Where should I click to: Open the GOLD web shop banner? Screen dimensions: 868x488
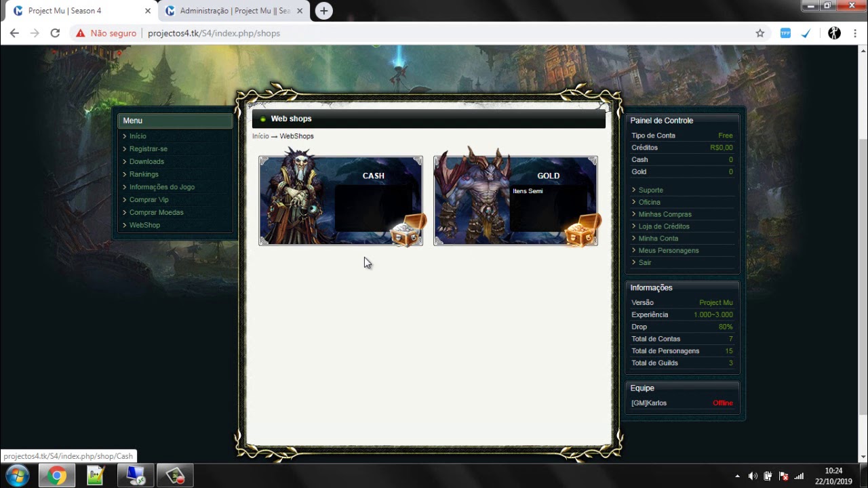[x=515, y=201]
